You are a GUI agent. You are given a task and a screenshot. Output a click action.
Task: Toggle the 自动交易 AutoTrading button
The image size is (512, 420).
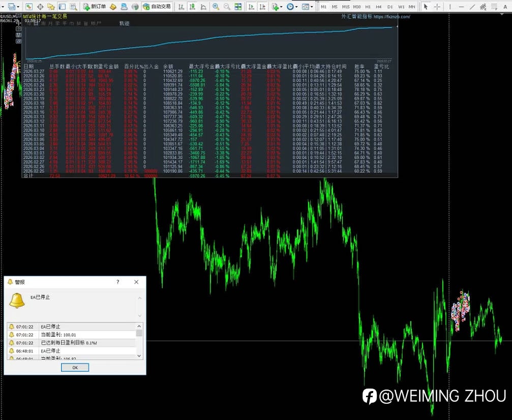tap(157, 7)
